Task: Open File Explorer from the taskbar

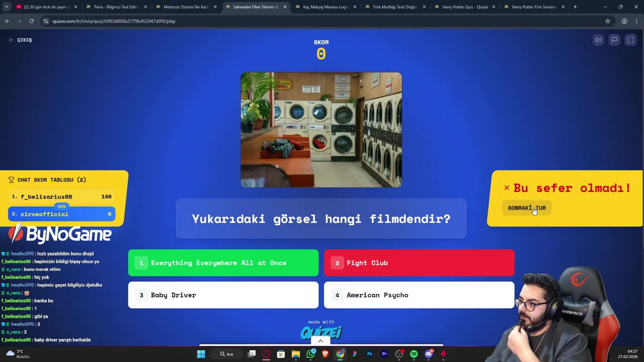Action: coord(296,354)
